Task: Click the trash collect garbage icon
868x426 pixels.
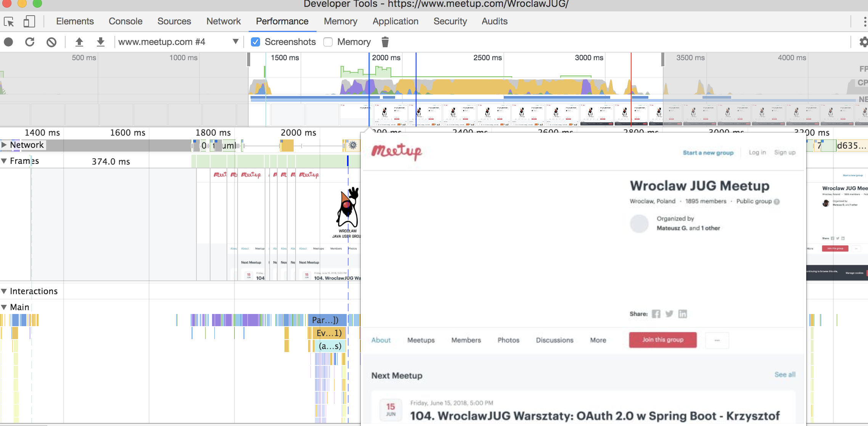Action: [385, 42]
